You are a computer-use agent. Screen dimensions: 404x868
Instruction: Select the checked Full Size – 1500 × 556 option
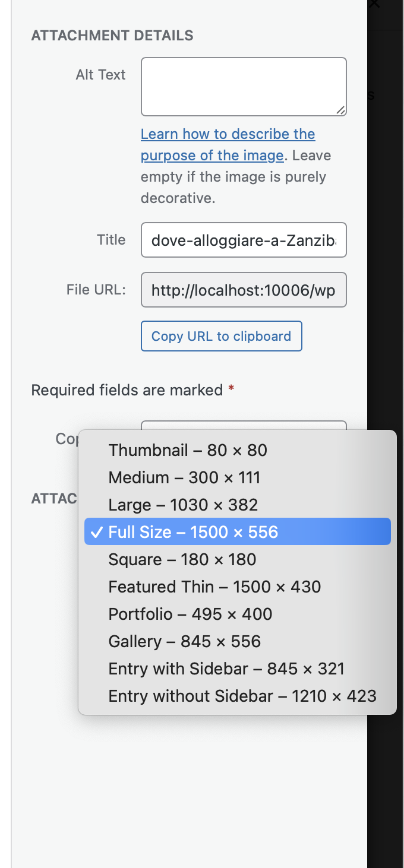pos(193,531)
